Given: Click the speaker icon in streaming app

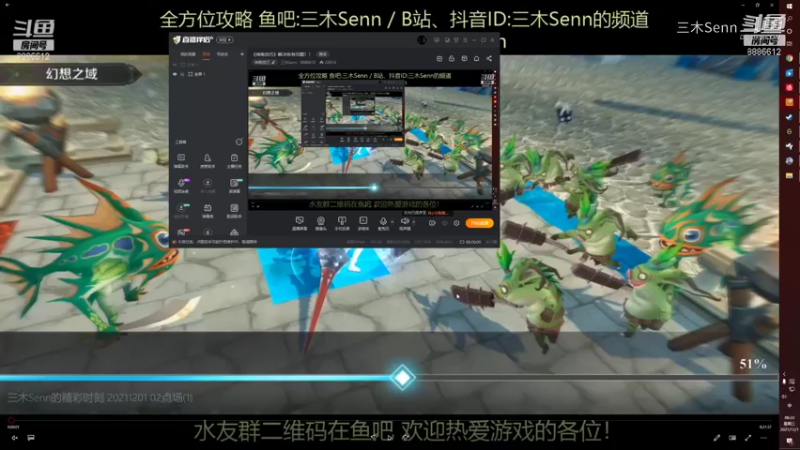Looking at the screenshot, I should [x=405, y=221].
